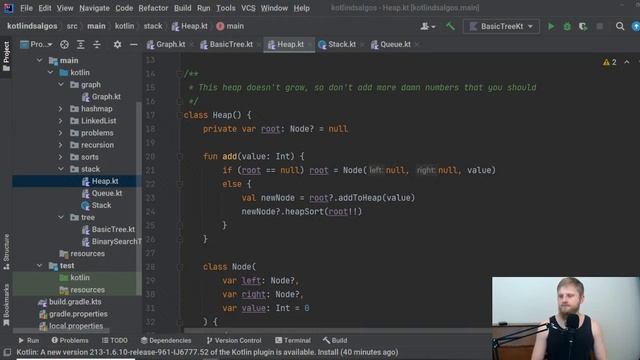This screenshot has width=640, height=360.
Task: Fold the Heap class at line 17
Action: 179,116
